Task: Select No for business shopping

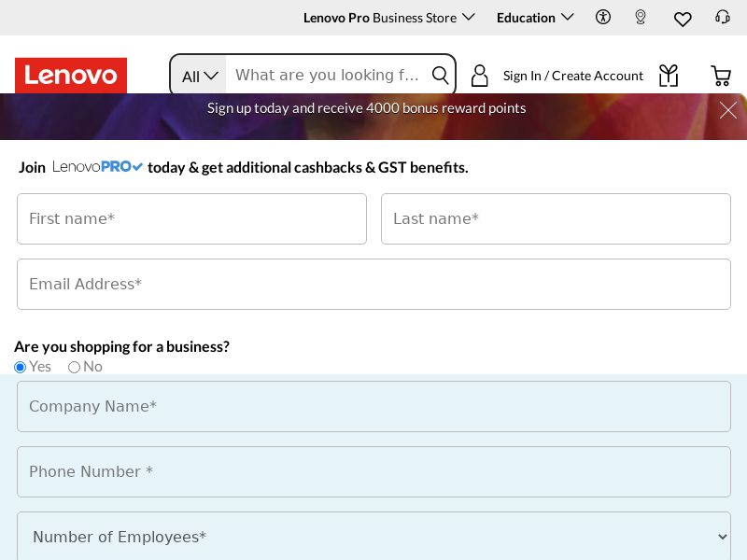Action: (74, 367)
